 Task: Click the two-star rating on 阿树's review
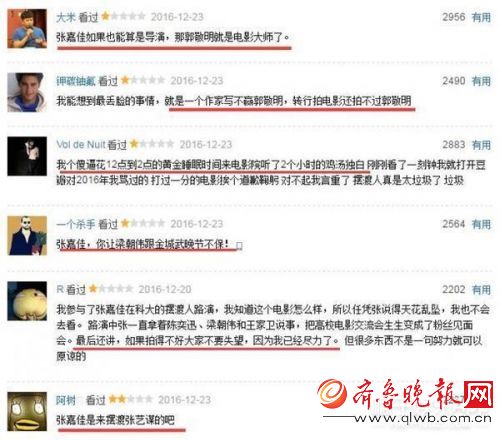[x=131, y=399]
